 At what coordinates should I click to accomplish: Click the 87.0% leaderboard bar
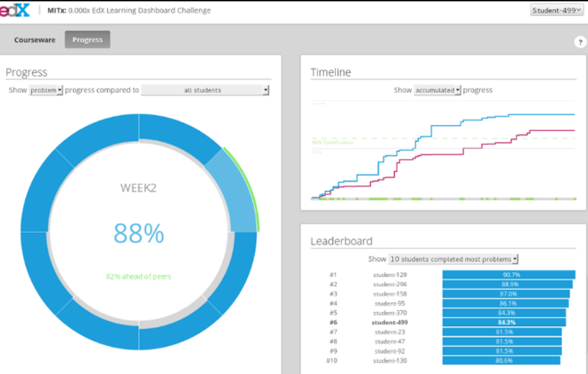pos(506,293)
